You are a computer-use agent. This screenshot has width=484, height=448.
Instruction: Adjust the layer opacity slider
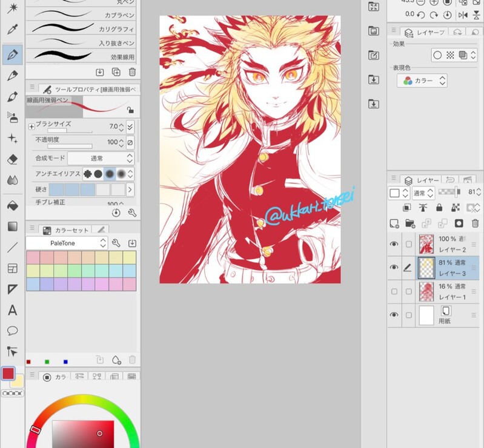[449, 192]
